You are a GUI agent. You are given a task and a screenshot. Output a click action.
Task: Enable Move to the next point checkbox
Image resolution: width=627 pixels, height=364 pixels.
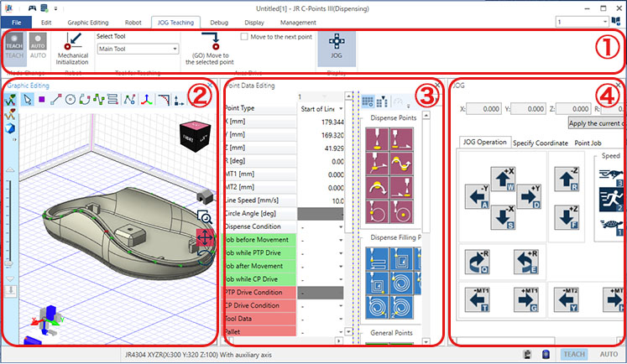click(244, 37)
